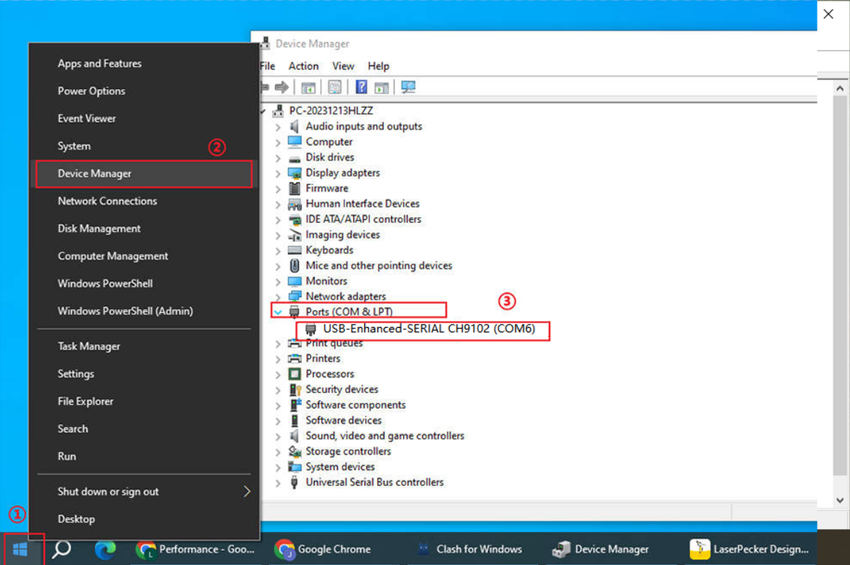Open the View menu
This screenshot has width=850, height=565.
pos(343,66)
